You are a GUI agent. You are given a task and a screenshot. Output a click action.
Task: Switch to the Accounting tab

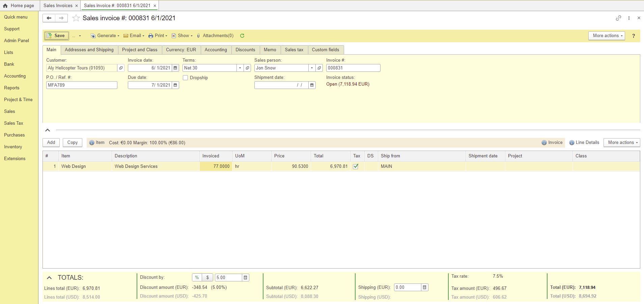click(x=216, y=50)
